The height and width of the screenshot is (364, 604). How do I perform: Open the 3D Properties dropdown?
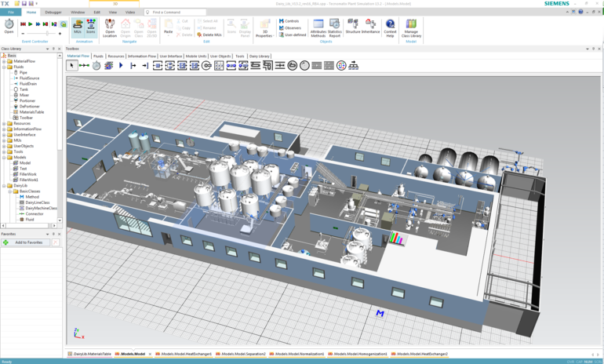(x=265, y=28)
